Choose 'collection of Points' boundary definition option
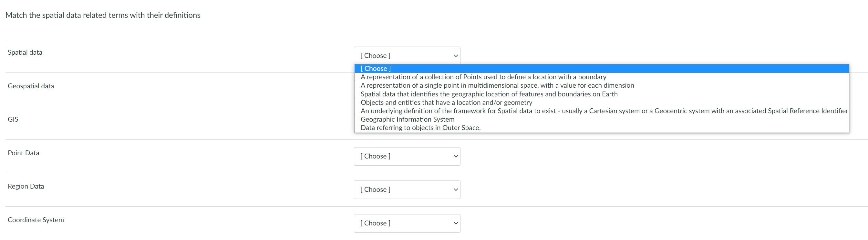The width and height of the screenshot is (868, 240). point(483,77)
